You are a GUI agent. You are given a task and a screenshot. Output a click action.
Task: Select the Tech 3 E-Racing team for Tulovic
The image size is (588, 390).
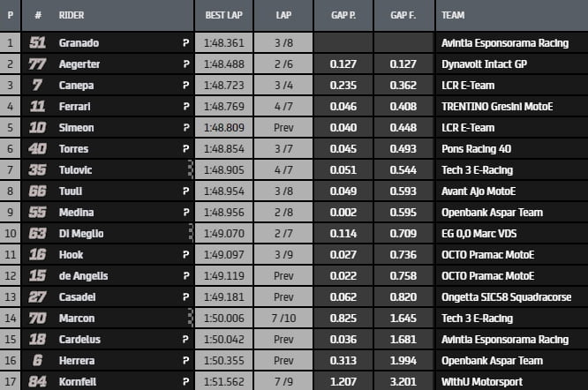click(475, 169)
